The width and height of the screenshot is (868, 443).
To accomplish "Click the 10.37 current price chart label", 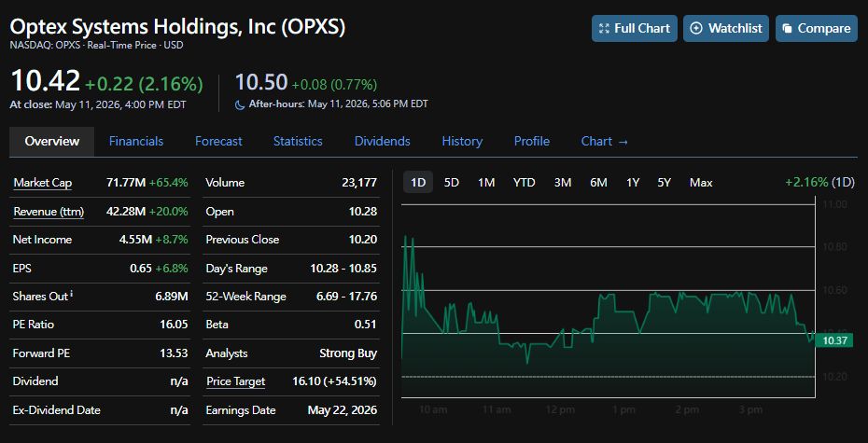I will (x=834, y=340).
